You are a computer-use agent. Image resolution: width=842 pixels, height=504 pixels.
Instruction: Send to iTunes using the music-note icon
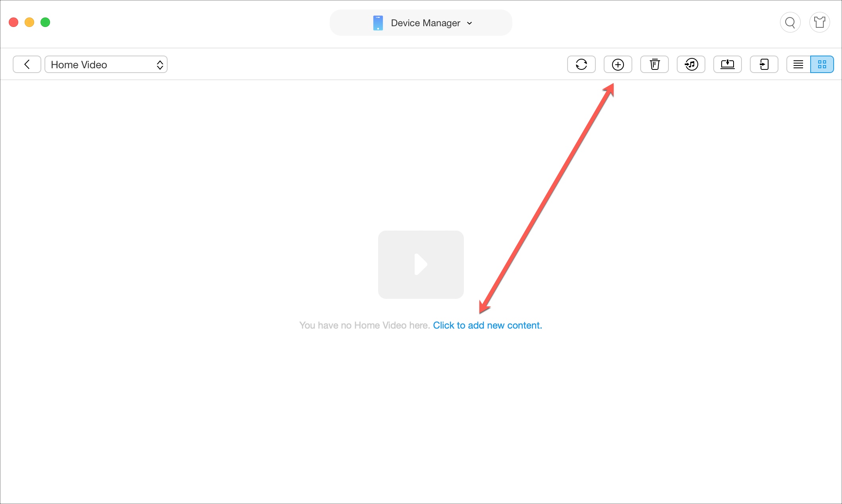coord(691,64)
